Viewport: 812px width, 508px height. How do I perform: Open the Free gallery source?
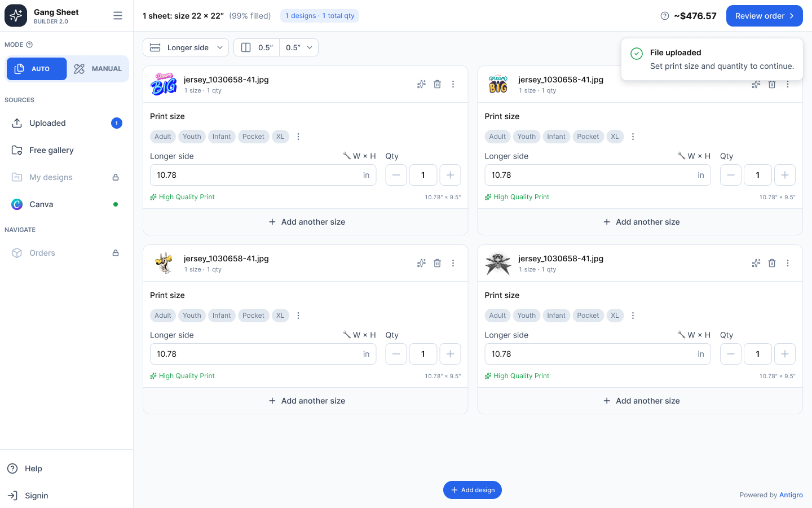pyautogui.click(x=67, y=150)
